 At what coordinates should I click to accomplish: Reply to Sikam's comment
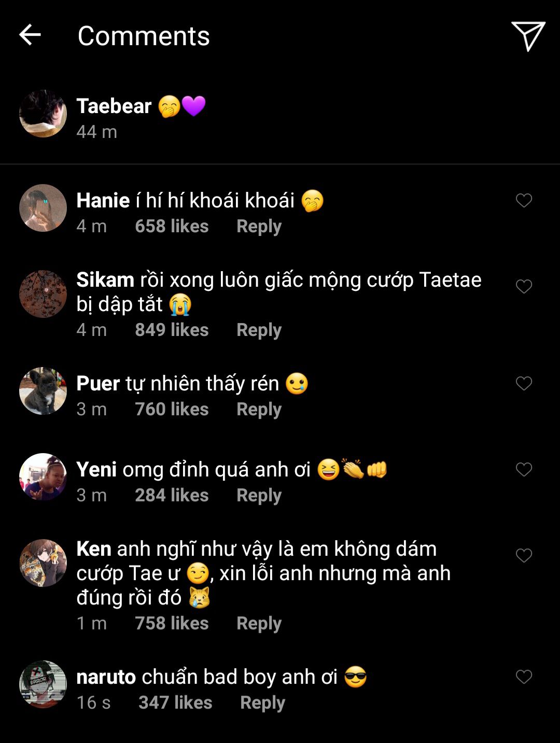pyautogui.click(x=259, y=330)
